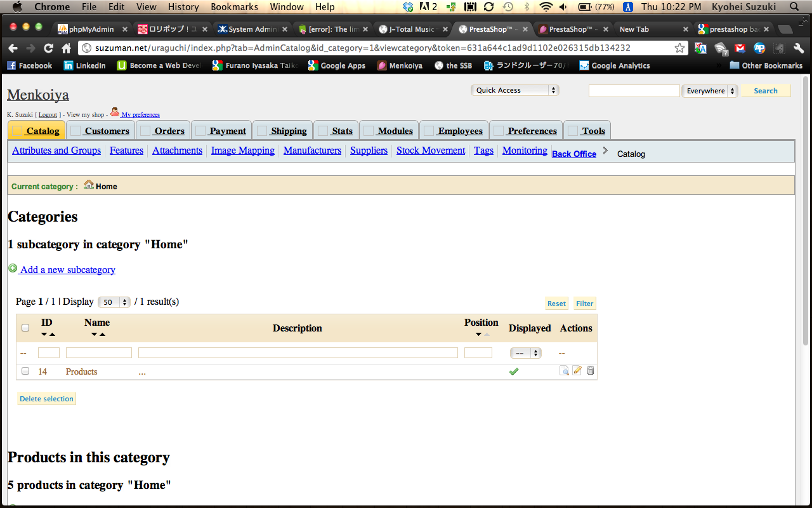Viewport: 812px width, 508px height.
Task: Tick the checkbox for the Products row
Action: (25, 371)
